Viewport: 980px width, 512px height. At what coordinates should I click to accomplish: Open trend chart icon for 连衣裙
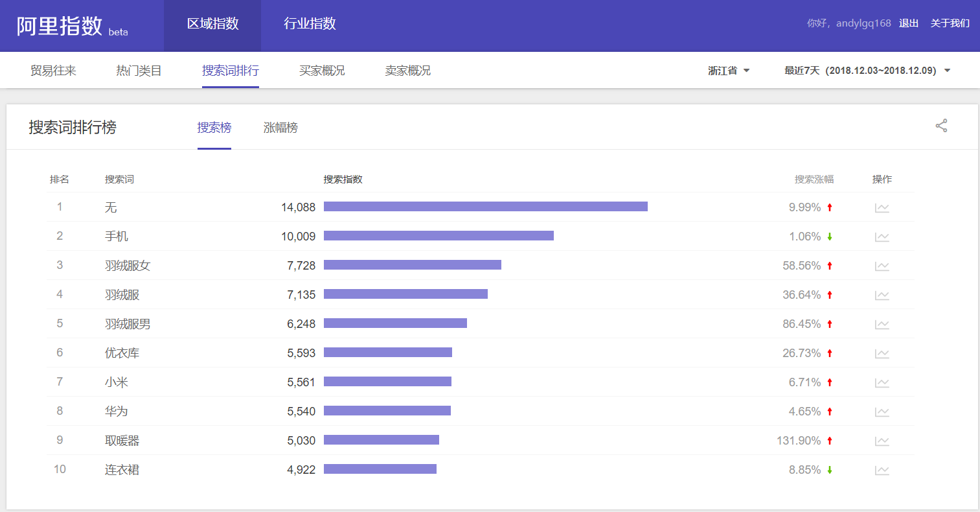pos(882,471)
